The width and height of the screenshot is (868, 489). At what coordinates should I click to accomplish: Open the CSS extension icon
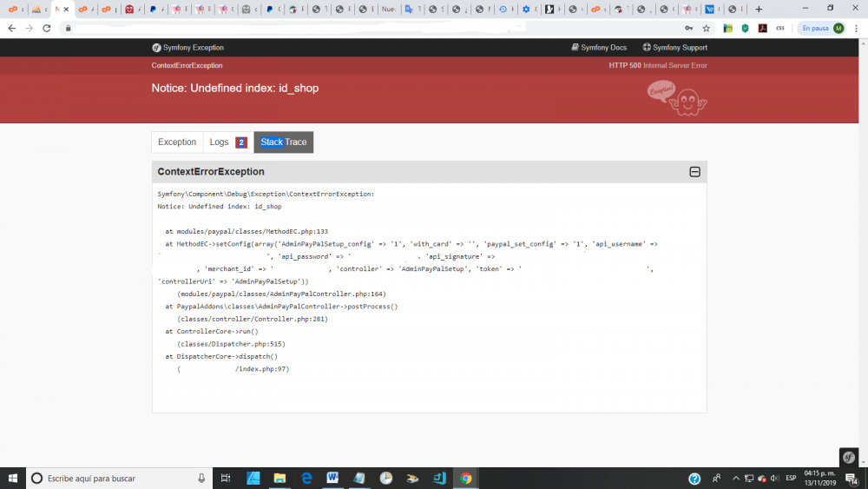pyautogui.click(x=780, y=29)
